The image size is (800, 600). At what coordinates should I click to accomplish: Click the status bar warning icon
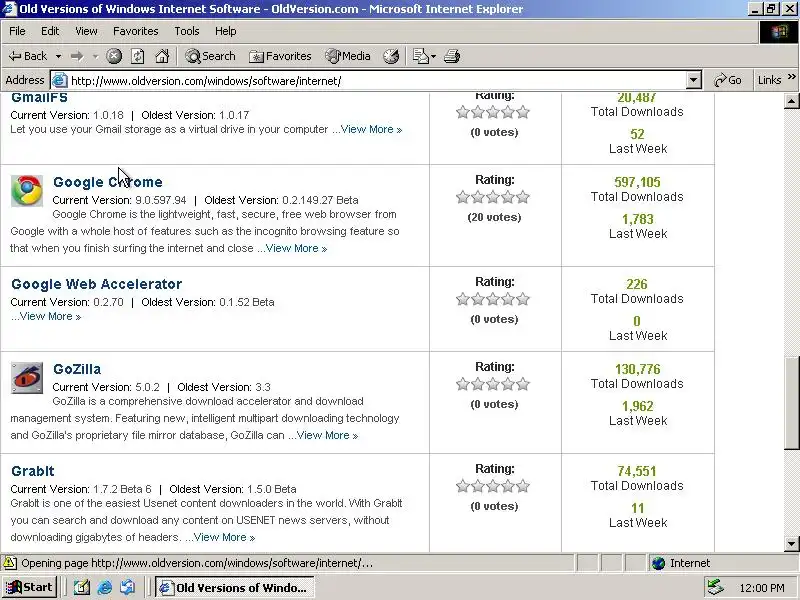(x=9, y=563)
